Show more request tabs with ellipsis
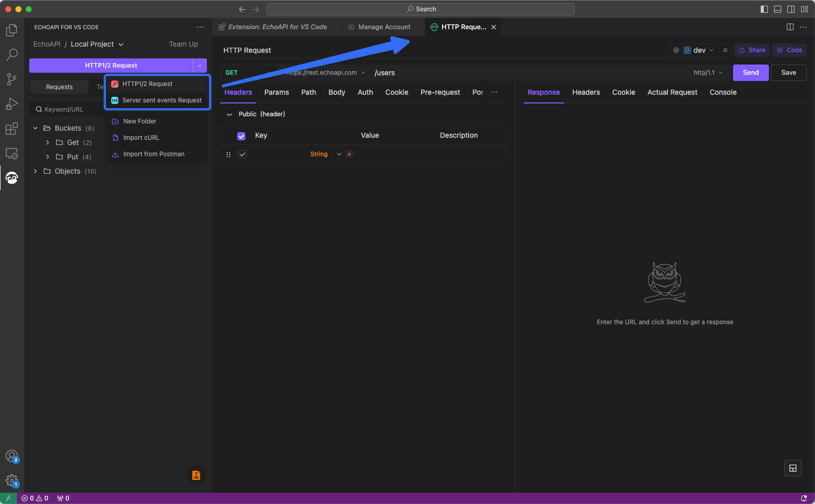This screenshot has width=815, height=504. pyautogui.click(x=494, y=92)
